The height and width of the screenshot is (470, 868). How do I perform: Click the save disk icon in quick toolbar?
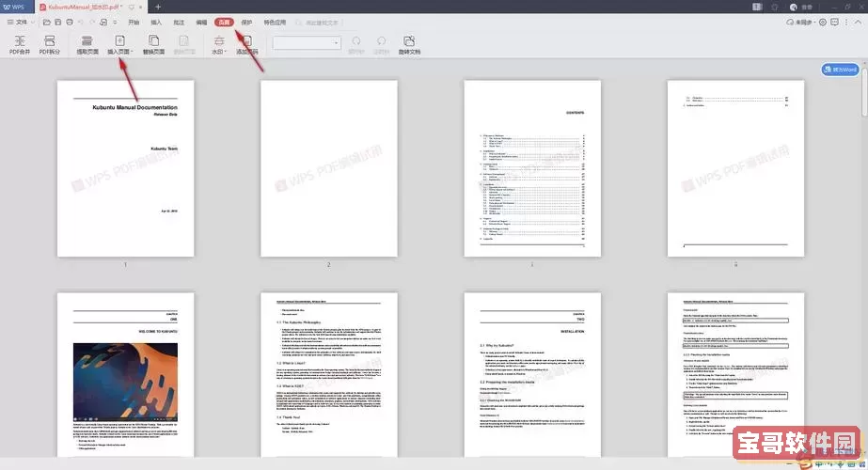[x=57, y=23]
